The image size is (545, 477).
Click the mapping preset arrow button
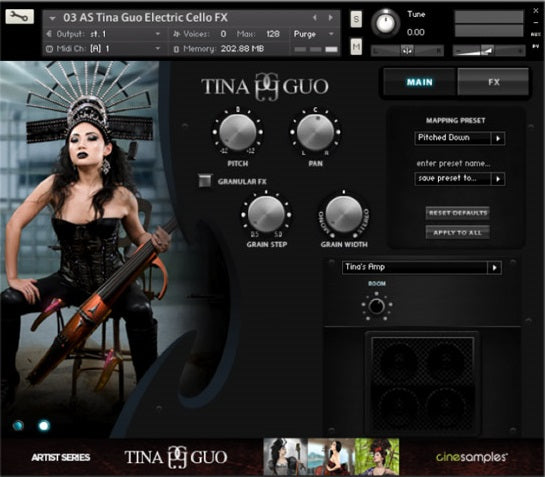[x=498, y=138]
